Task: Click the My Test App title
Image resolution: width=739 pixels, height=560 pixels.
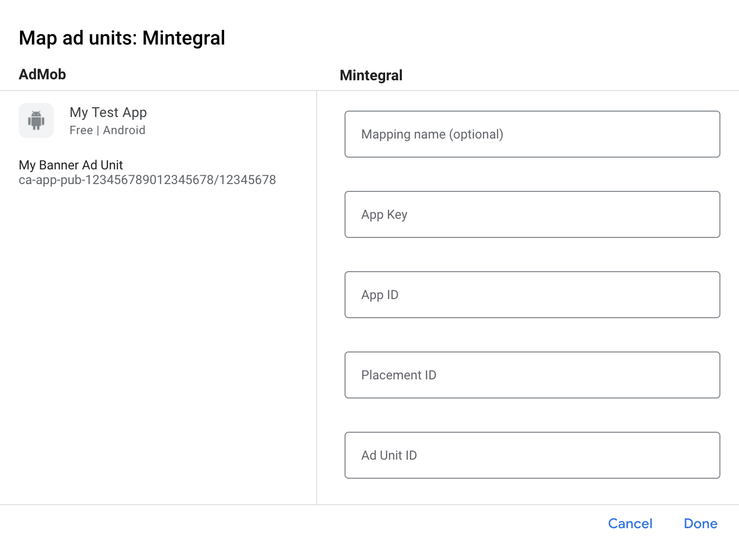Action: pos(108,112)
